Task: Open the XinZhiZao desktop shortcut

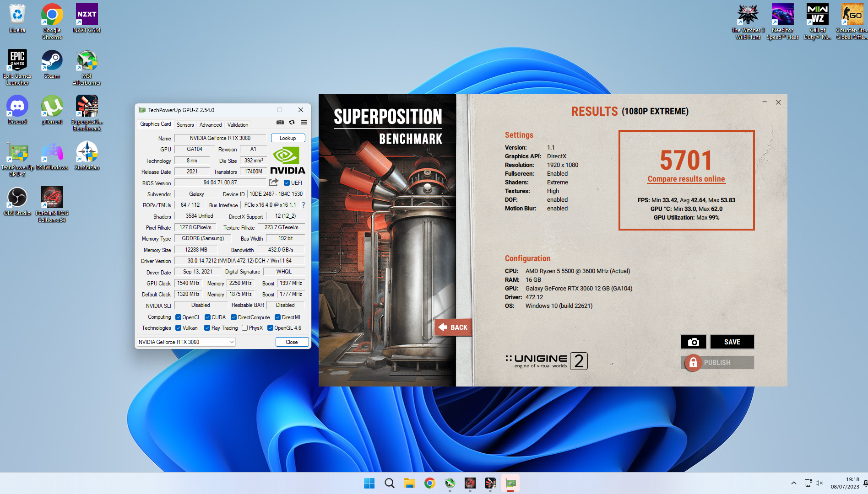Action: point(87,156)
